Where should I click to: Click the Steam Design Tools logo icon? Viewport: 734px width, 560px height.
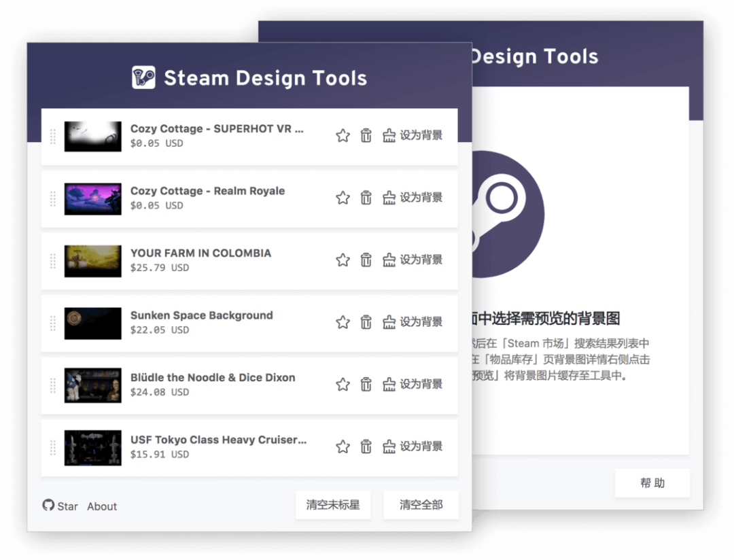(143, 77)
